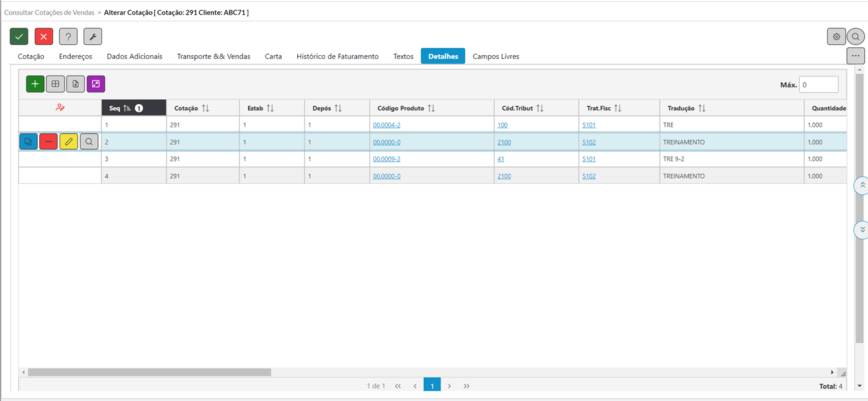868x401 pixels.
Task: Open the Histórico de Faturamento tab
Action: 338,56
